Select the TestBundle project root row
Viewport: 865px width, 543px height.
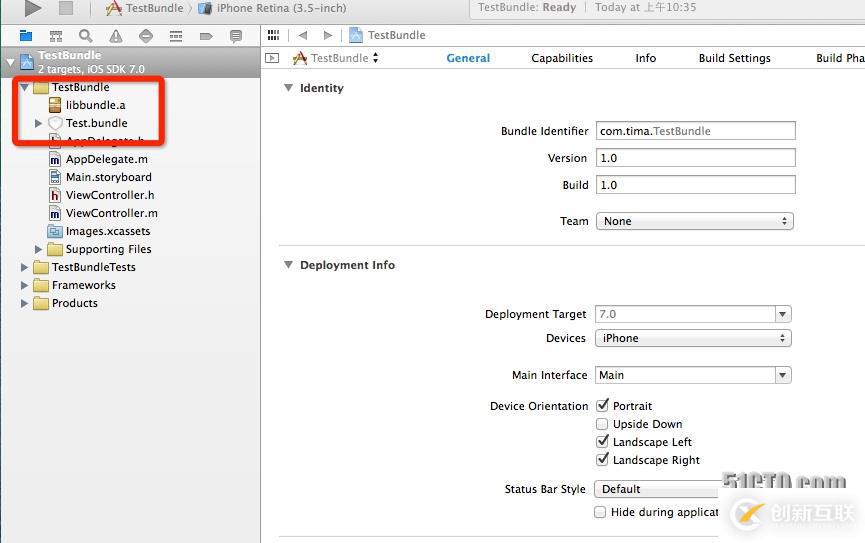(131, 62)
